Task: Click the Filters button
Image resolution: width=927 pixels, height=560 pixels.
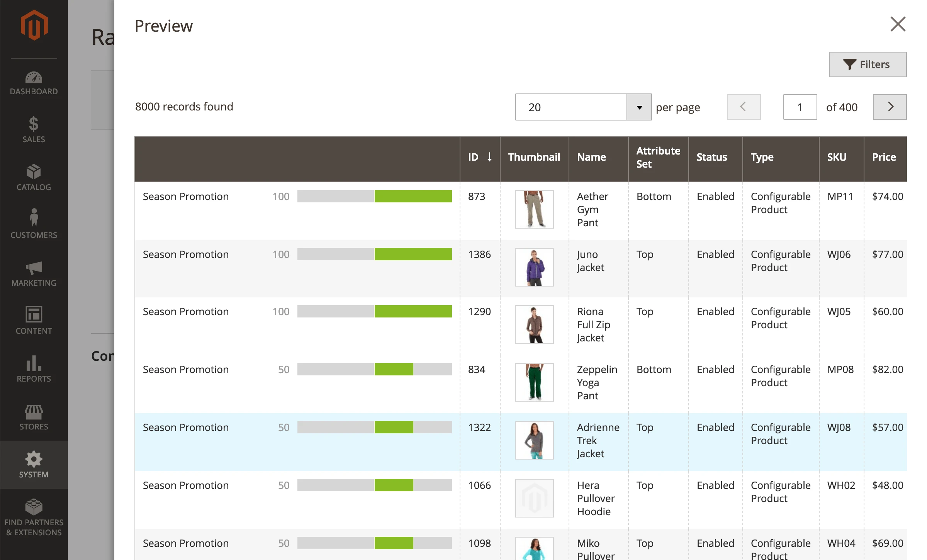Action: 866,64
